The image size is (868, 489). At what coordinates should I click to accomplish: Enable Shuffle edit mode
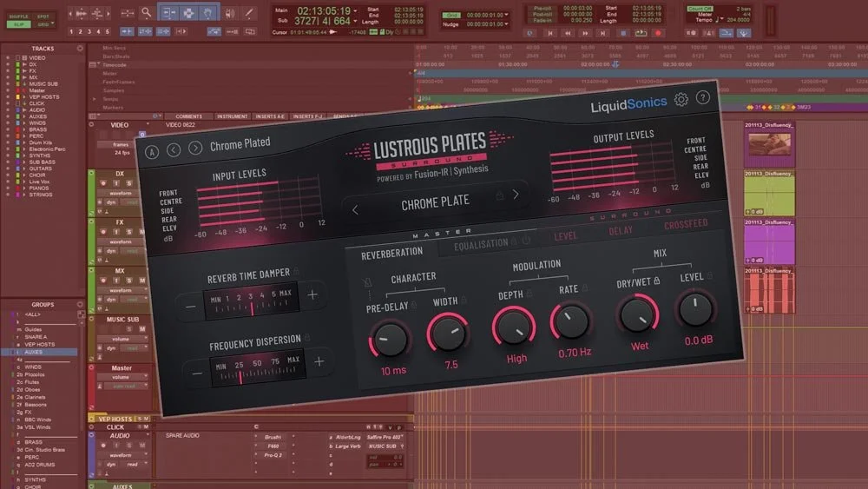[19, 17]
